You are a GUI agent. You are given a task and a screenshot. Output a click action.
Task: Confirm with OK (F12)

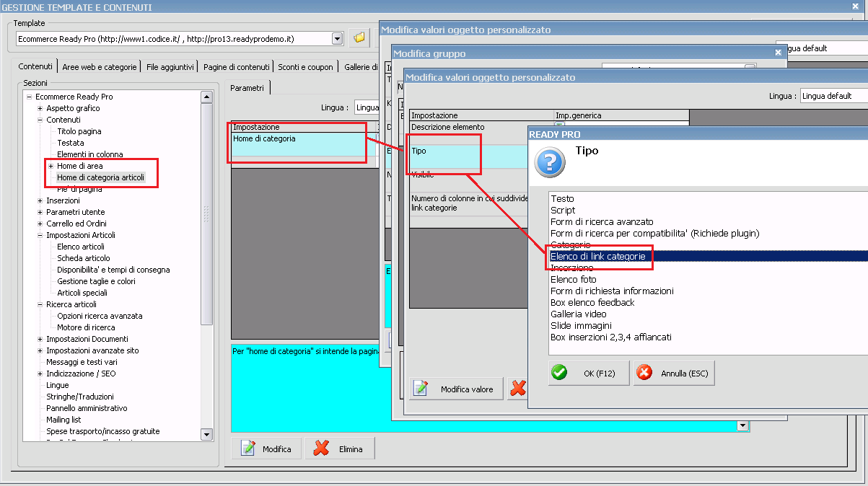[589, 373]
